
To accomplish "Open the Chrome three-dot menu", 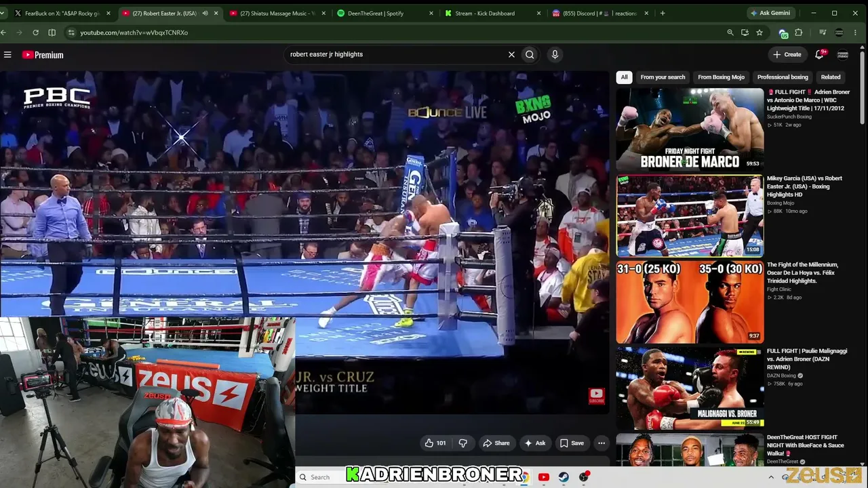I will (856, 33).
